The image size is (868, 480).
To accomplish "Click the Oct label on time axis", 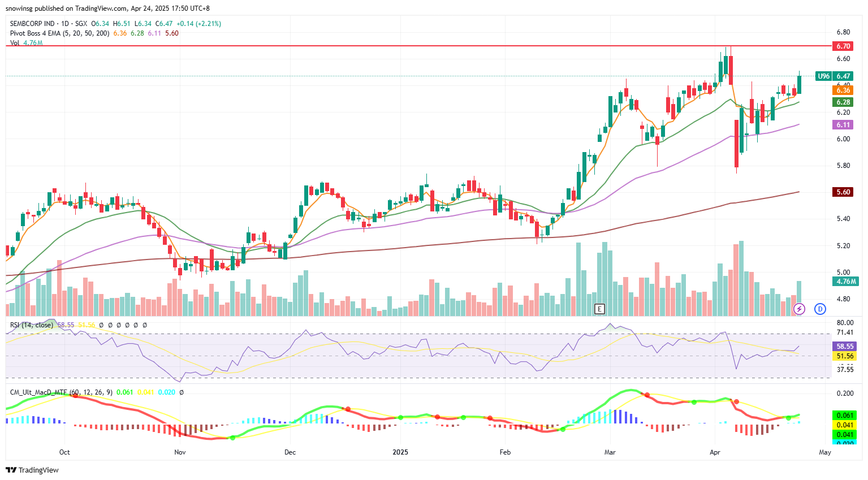I will [64, 452].
